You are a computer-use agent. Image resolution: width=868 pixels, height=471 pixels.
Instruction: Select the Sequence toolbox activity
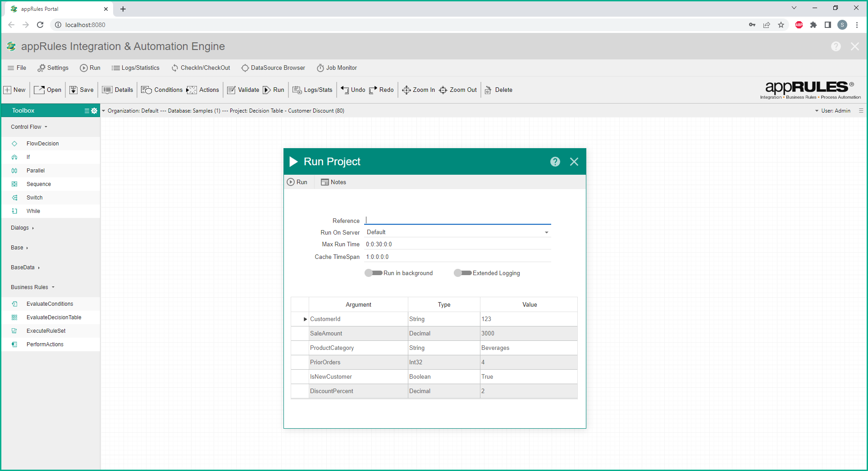[x=50, y=184]
